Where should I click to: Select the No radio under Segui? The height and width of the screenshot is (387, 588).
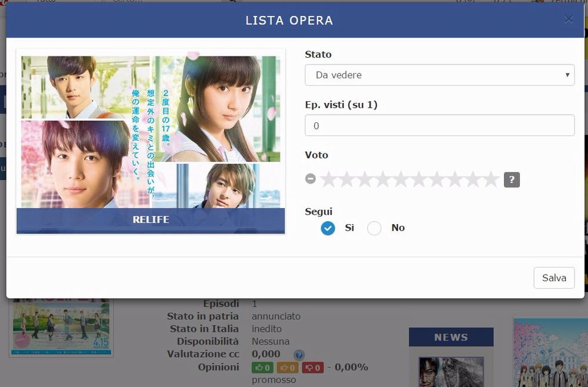coord(374,228)
